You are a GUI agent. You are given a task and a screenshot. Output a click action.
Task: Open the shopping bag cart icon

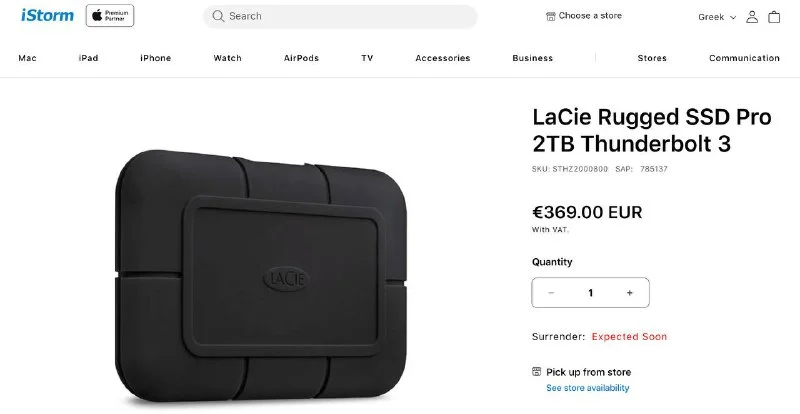pos(774,17)
